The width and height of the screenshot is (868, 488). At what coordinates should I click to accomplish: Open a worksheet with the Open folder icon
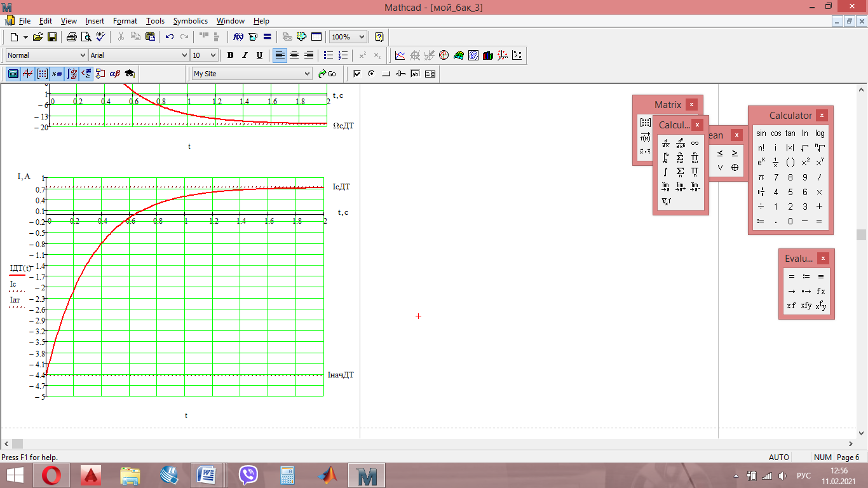[x=37, y=37]
